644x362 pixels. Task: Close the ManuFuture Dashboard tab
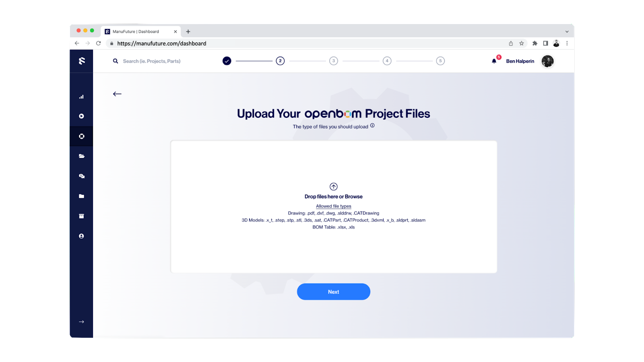[175, 31]
